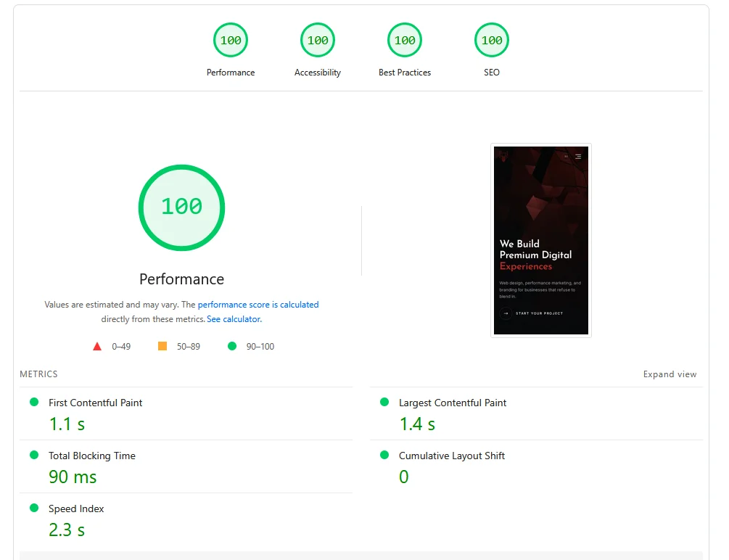Click the METRICS section heading
This screenshot has height=560, width=729.
(38, 374)
